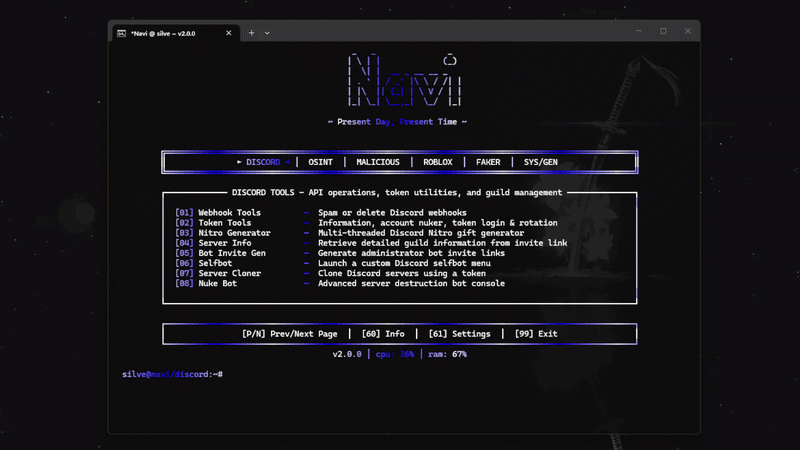This screenshot has width=800, height=450.
Task: Switch to the ROBLOX category
Action: click(438, 162)
